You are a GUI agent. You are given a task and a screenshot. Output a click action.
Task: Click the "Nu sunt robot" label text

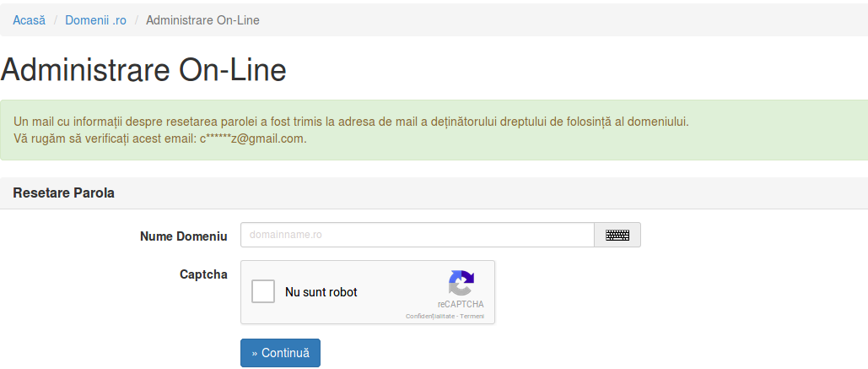pos(321,292)
